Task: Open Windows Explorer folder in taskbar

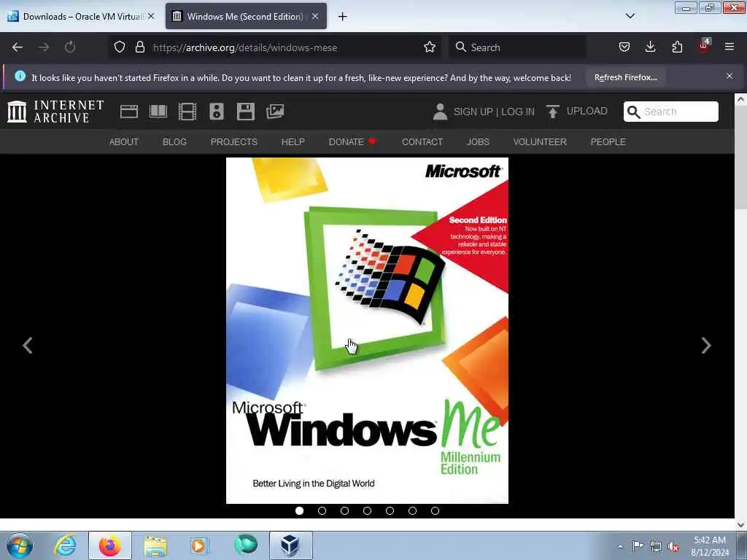Action: [155, 545]
